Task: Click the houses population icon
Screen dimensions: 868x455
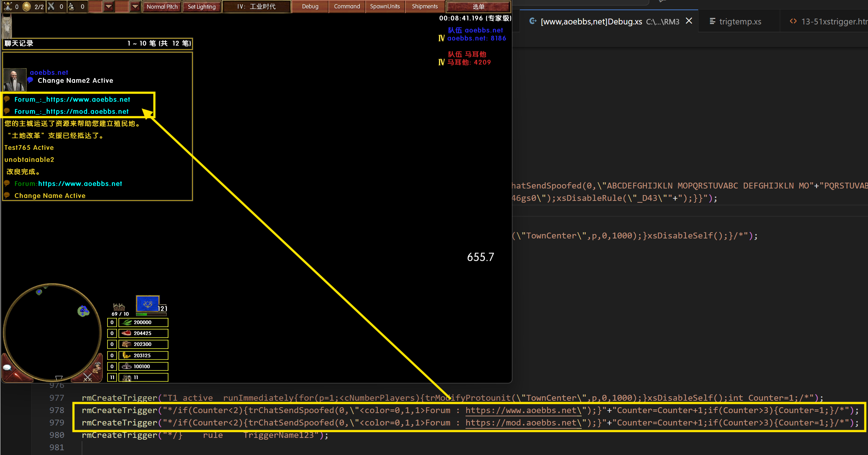Action: tap(119, 307)
